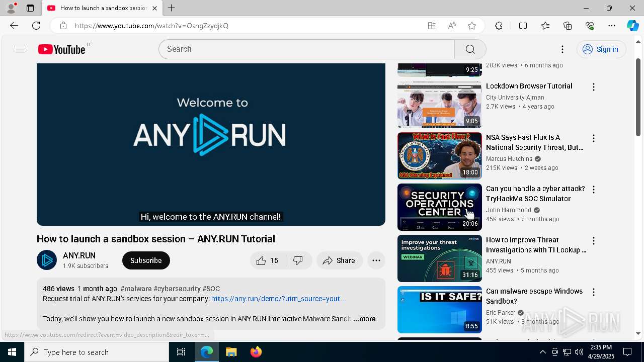
Task: Close the YouTube tab
Action: tap(154, 8)
